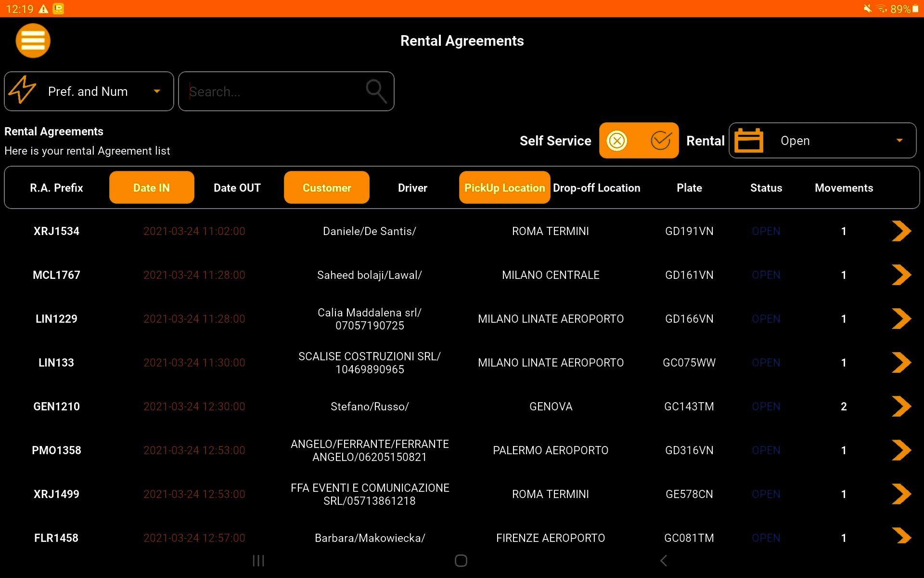Toggle the Date IN column filter
The image size is (924, 578).
pos(152,188)
